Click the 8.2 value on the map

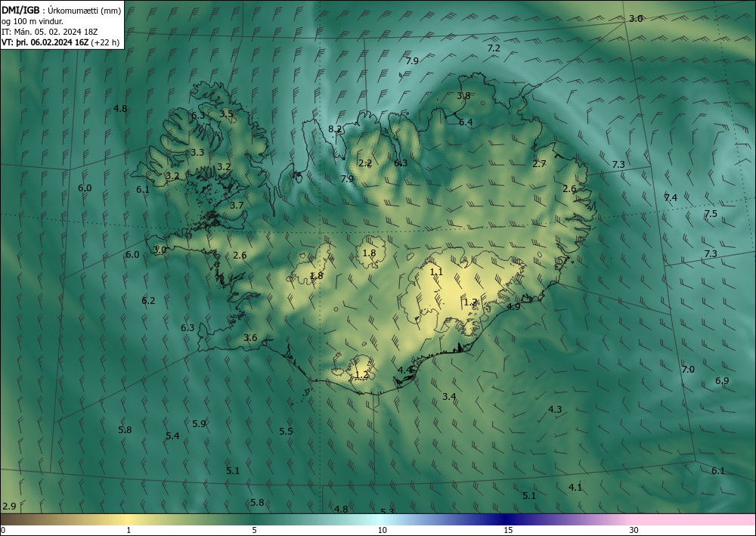click(335, 129)
